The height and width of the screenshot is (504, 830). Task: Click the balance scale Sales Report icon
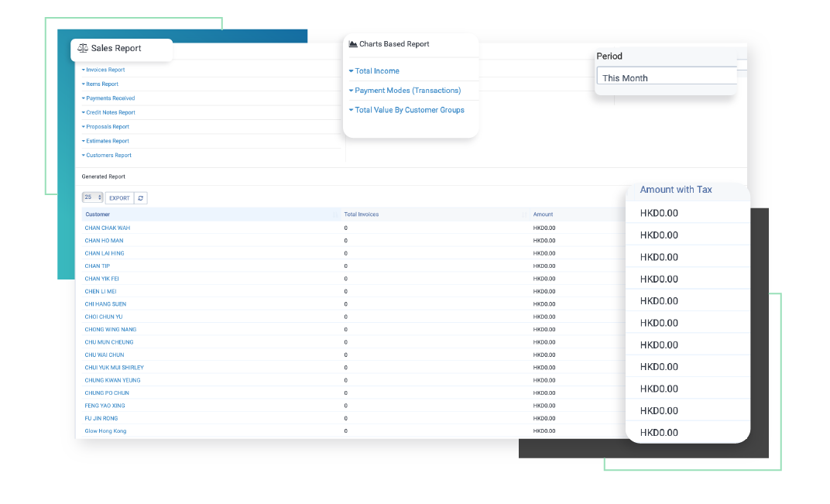point(83,48)
